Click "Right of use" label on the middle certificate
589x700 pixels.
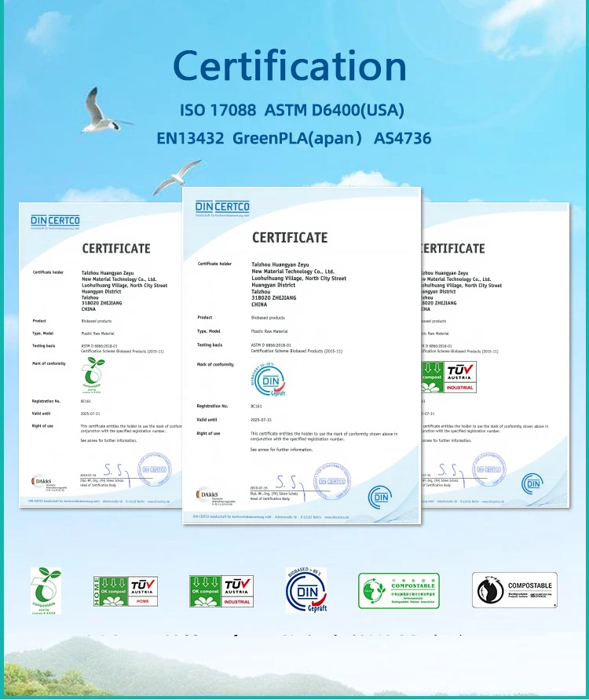(x=208, y=433)
